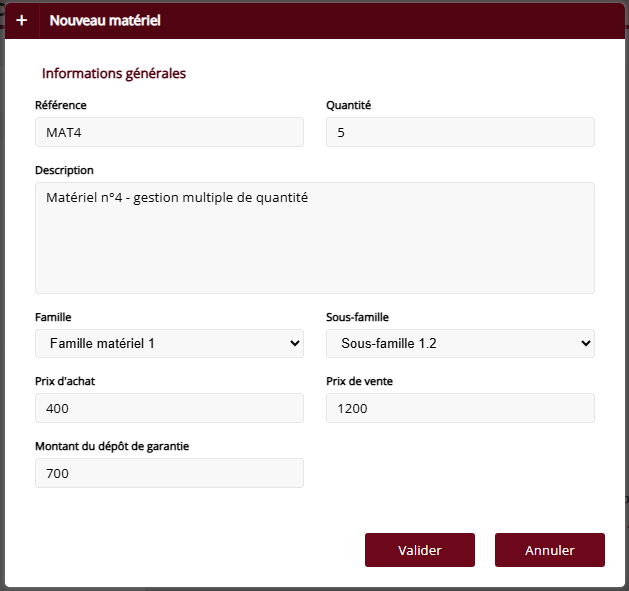Click the "Sous-famille" label text

[x=357, y=317]
